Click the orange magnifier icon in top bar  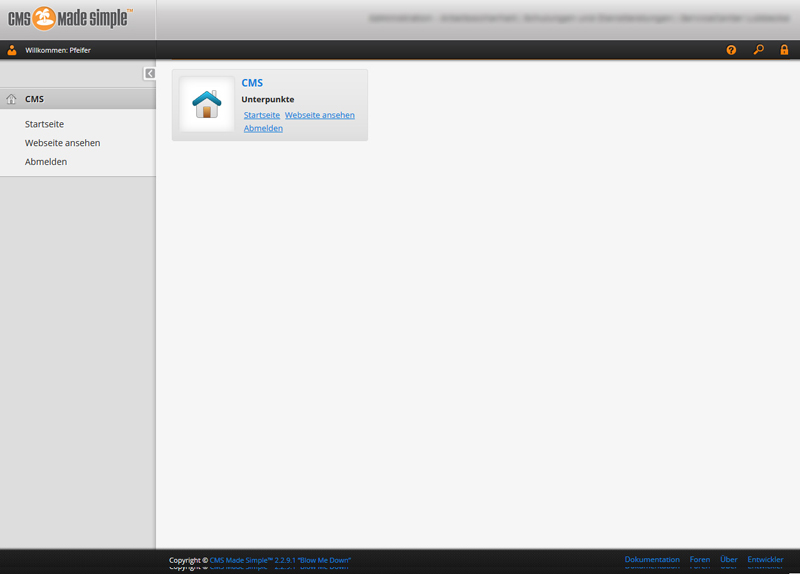758,50
